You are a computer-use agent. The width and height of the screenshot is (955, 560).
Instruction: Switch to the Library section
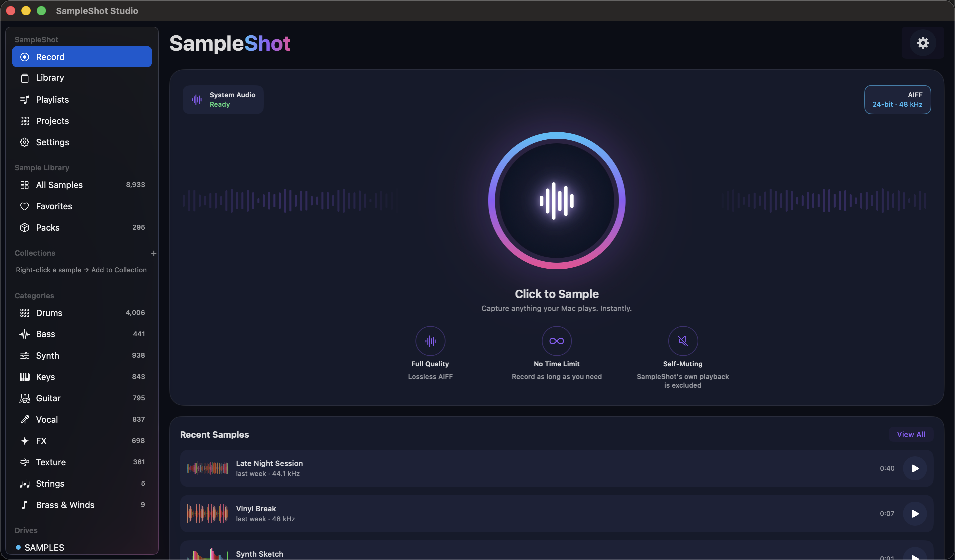click(x=82, y=78)
